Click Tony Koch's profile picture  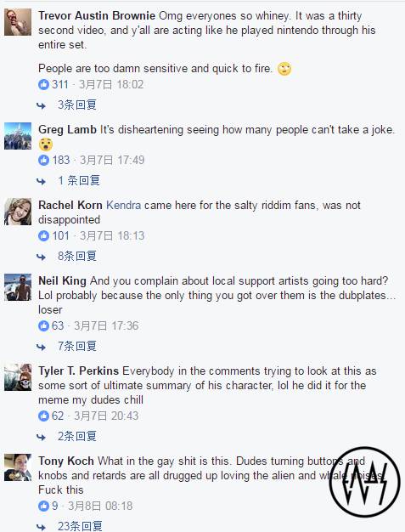click(x=18, y=467)
